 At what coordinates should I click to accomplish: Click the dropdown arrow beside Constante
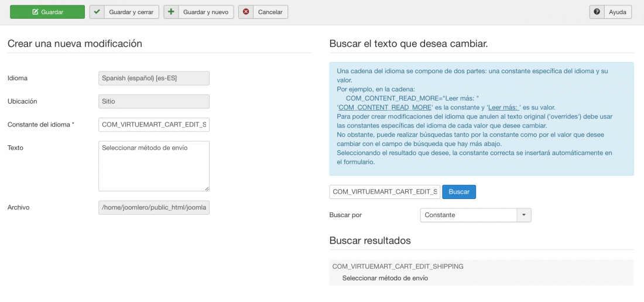523,215
